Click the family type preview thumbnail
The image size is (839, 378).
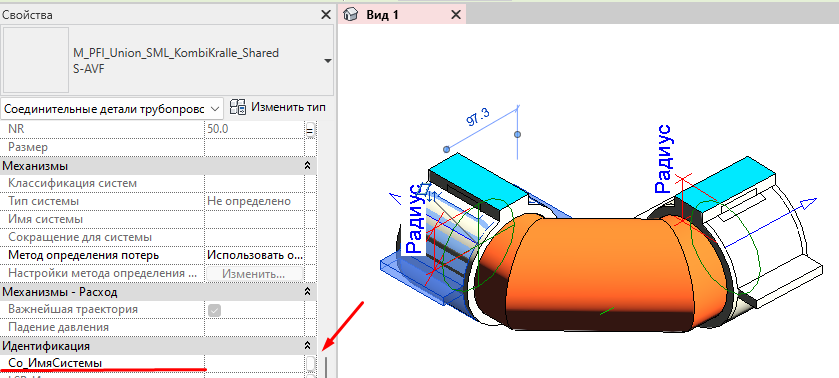pyautogui.click(x=36, y=60)
